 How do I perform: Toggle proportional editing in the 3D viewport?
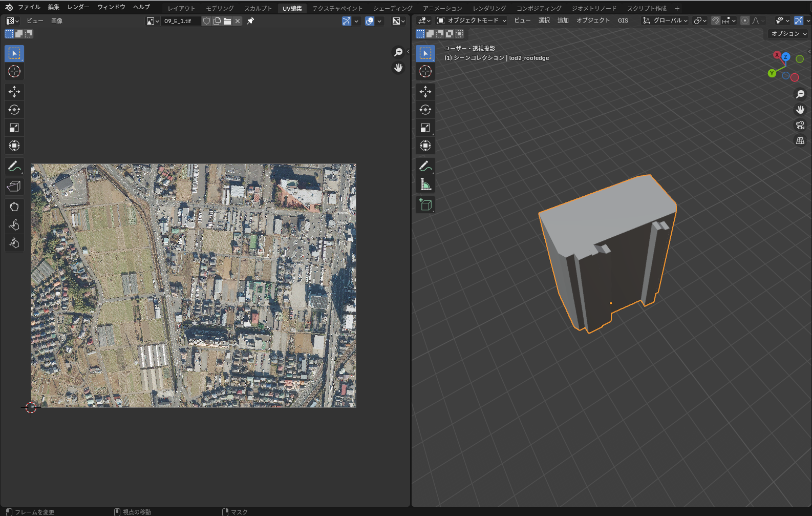click(x=745, y=20)
